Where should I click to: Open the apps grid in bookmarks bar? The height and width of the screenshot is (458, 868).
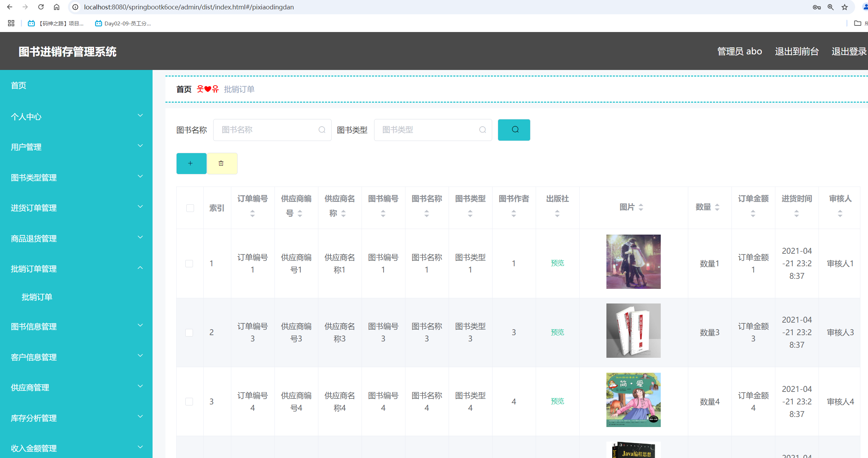click(x=11, y=23)
